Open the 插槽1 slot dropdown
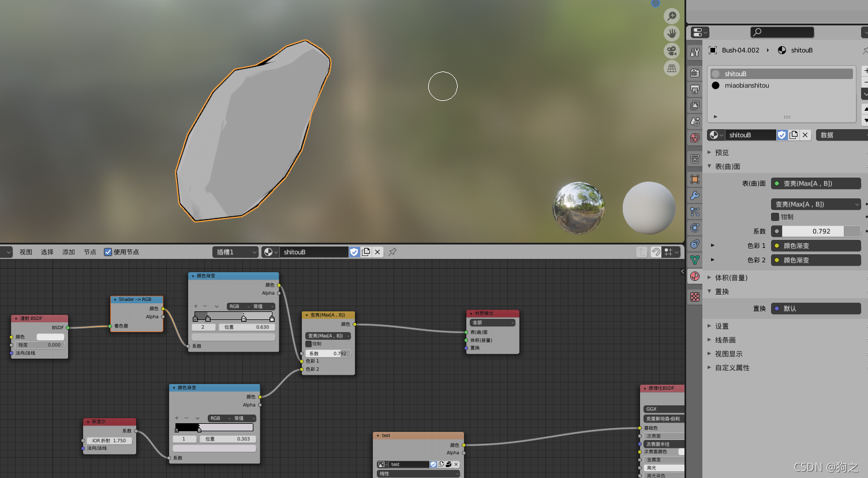The width and height of the screenshot is (868, 478). [235, 251]
